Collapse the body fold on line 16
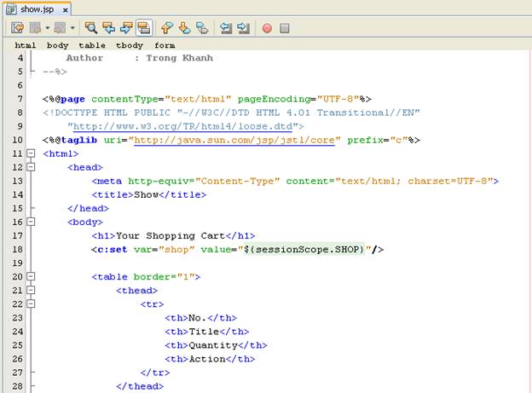 pyautogui.click(x=31, y=222)
